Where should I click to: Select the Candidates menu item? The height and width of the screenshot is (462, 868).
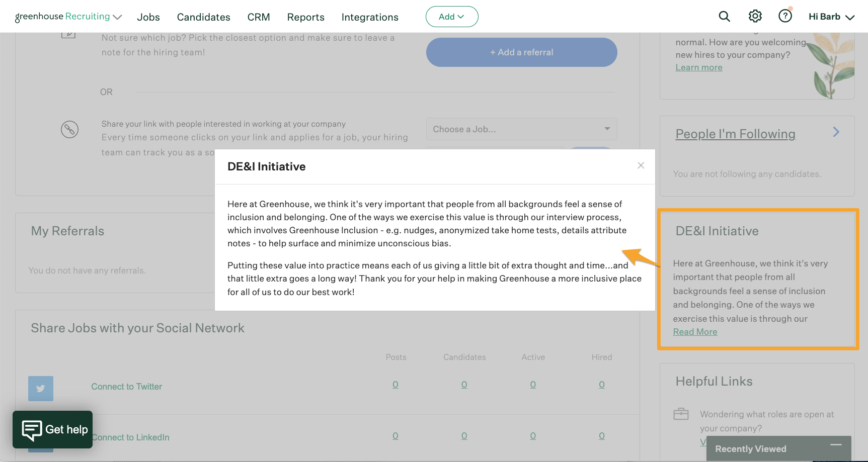203,17
